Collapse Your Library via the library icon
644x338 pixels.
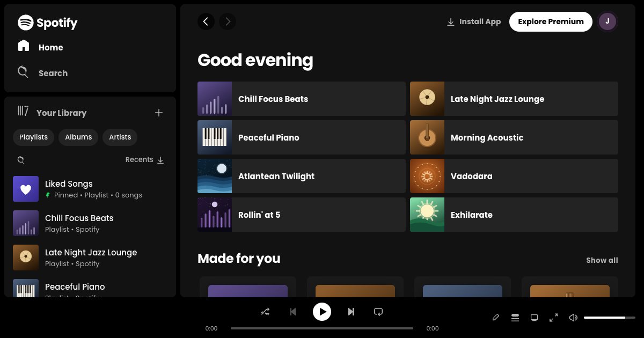(x=23, y=111)
